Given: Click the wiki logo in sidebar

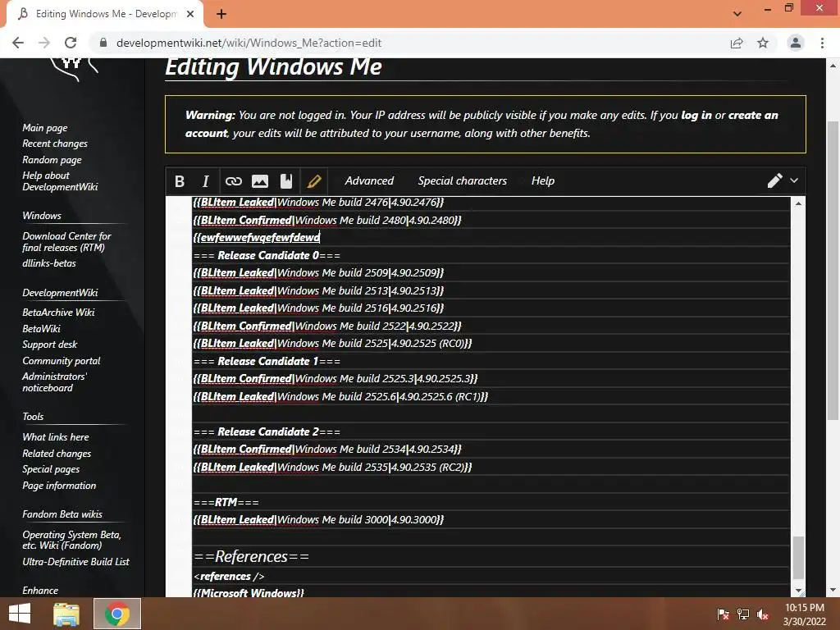Looking at the screenshot, I should (73, 69).
